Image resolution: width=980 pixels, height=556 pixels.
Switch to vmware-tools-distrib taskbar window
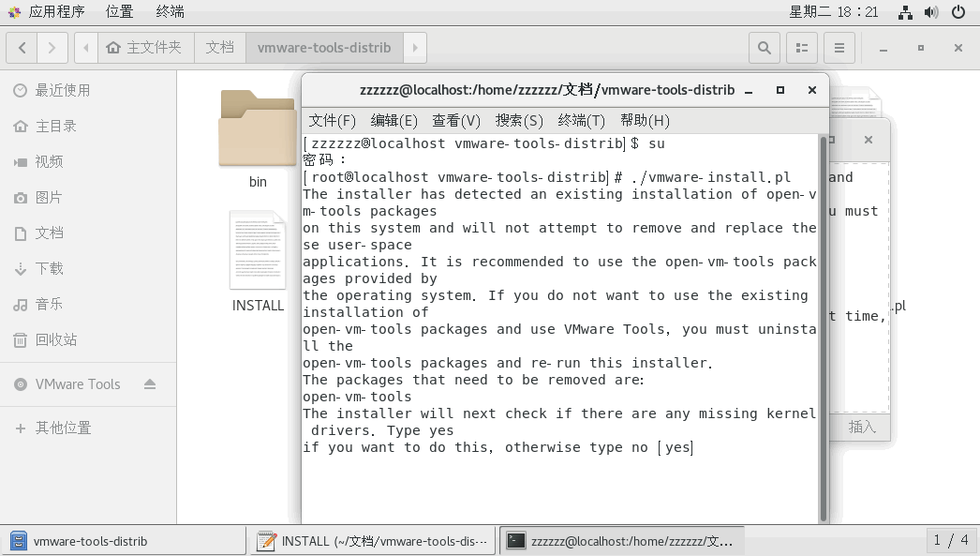click(x=124, y=541)
